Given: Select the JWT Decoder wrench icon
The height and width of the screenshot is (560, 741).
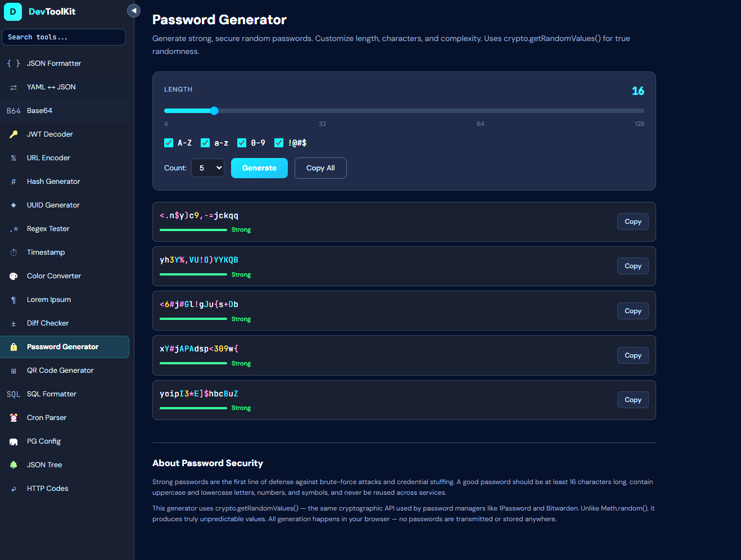Looking at the screenshot, I should tap(13, 134).
